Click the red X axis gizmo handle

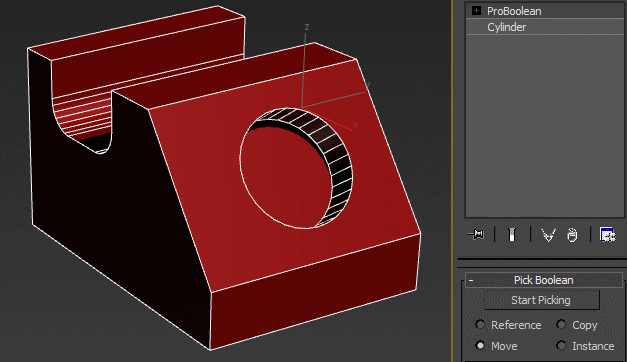coord(355,125)
